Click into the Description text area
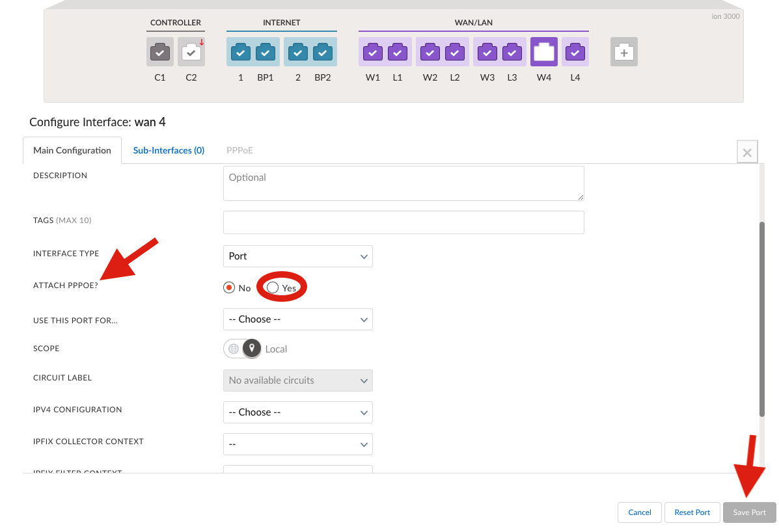Image resolution: width=779 pixels, height=532 pixels. [x=403, y=183]
